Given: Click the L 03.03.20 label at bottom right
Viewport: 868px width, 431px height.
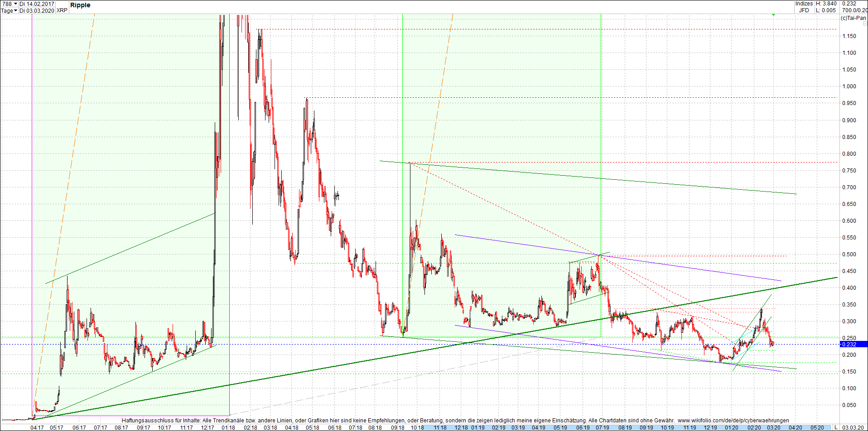Looking at the screenshot, I should tap(854, 427).
